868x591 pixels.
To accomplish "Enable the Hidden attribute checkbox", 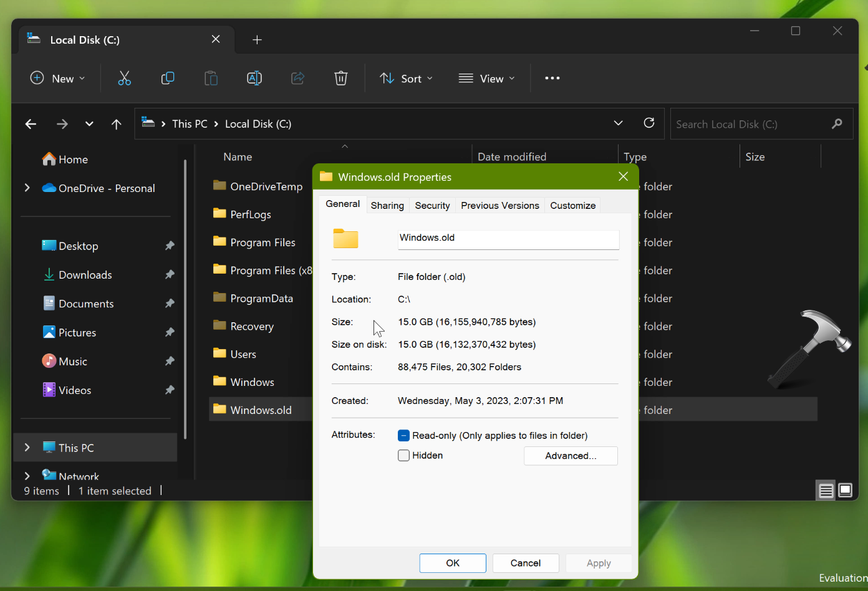I will 403,455.
